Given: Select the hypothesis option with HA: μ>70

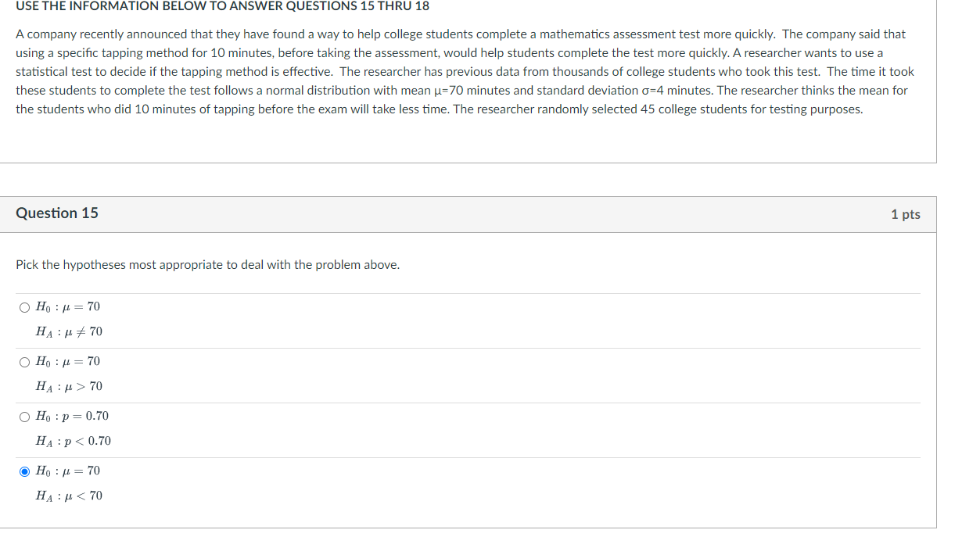Looking at the screenshot, I should coord(23,361).
